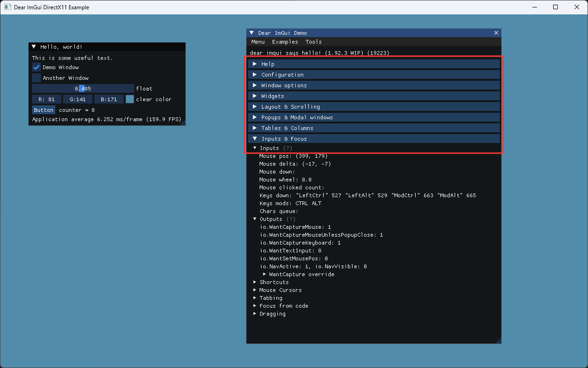Viewport: 588px width, 368px height.
Task: Expand the Dragging tree node
Action: point(255,314)
